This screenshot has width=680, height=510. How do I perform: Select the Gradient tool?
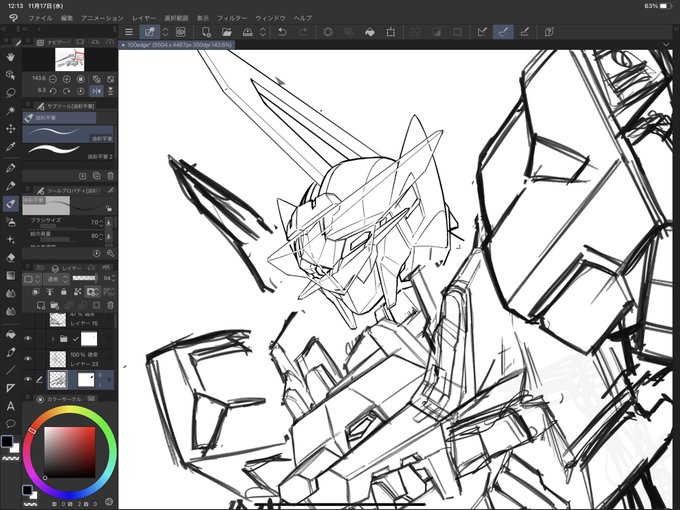(x=10, y=275)
